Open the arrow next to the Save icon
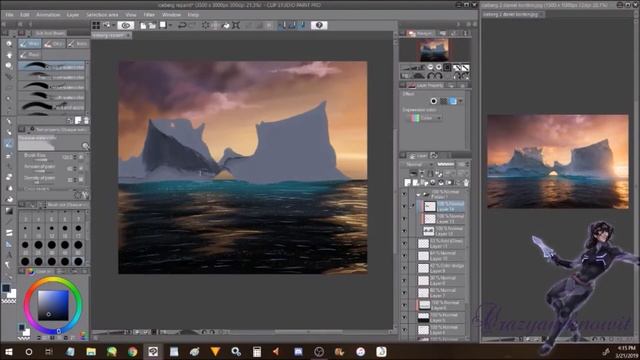 tap(169, 25)
